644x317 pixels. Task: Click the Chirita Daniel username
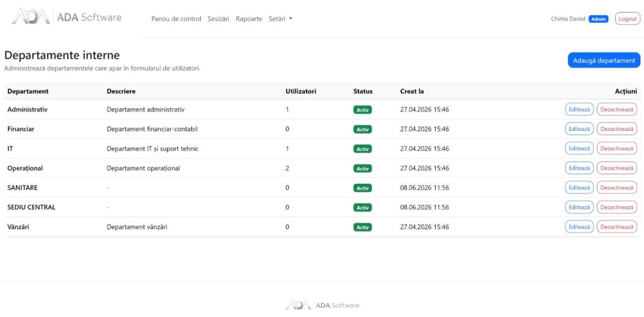tap(568, 19)
